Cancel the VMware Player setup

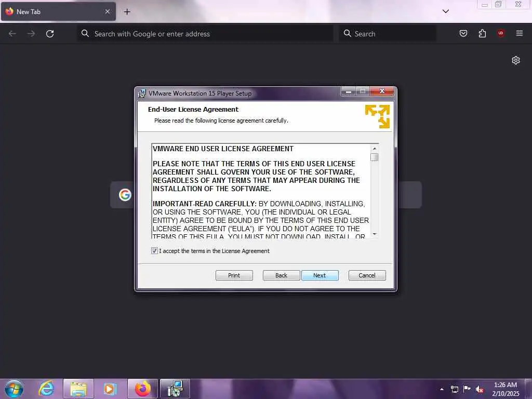[x=367, y=275]
